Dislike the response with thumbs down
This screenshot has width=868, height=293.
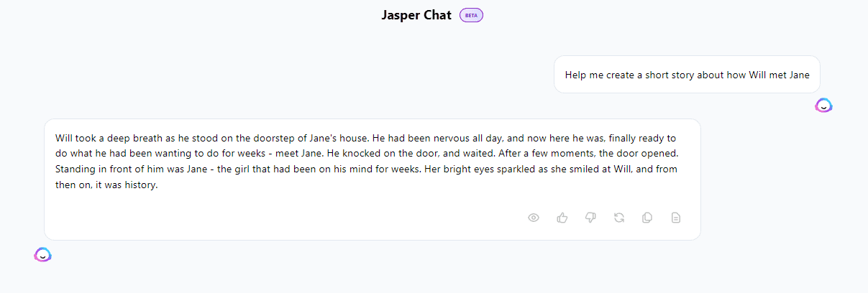590,218
